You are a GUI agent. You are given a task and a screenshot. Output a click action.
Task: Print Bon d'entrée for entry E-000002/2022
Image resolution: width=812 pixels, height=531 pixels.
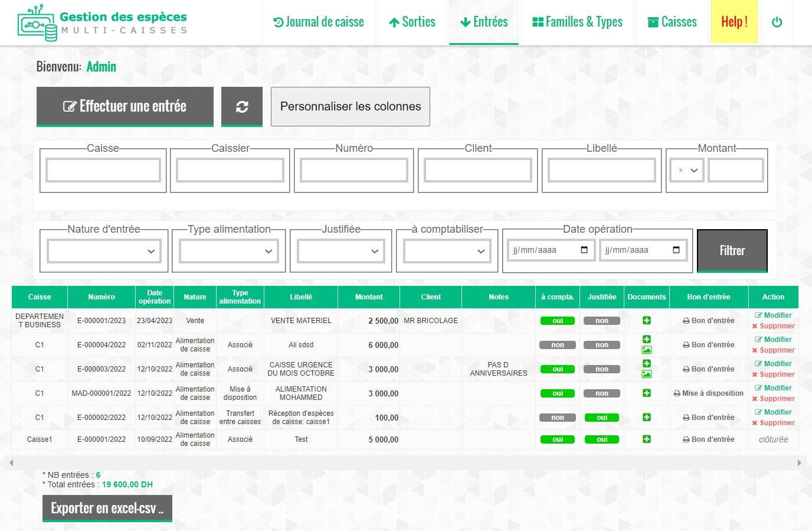coord(708,417)
